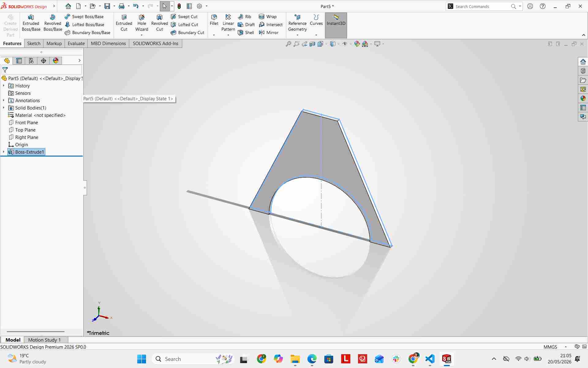This screenshot has width=588, height=368.
Task: Expand the Solid Bodies(1) node
Action: coord(4,108)
